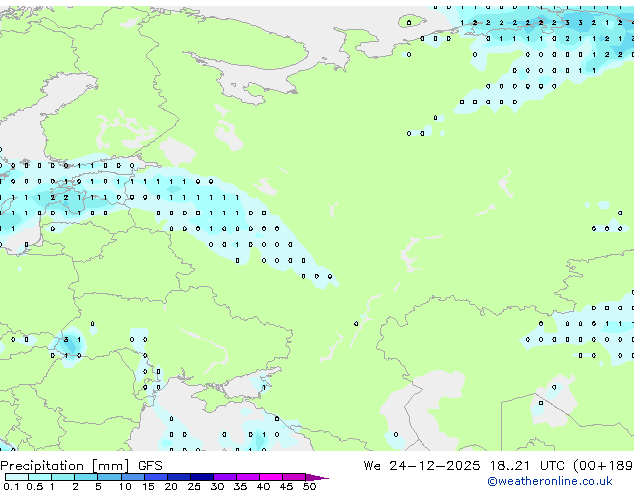Select the date text '24-12-2025'

tap(435, 466)
